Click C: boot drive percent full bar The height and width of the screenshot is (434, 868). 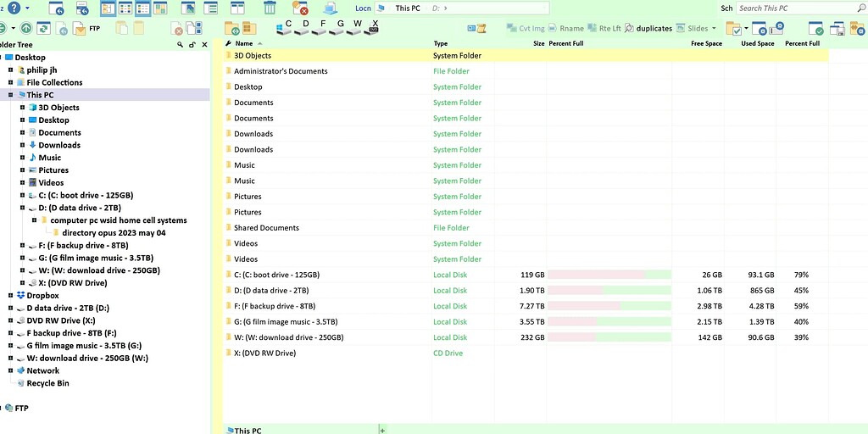click(609, 275)
